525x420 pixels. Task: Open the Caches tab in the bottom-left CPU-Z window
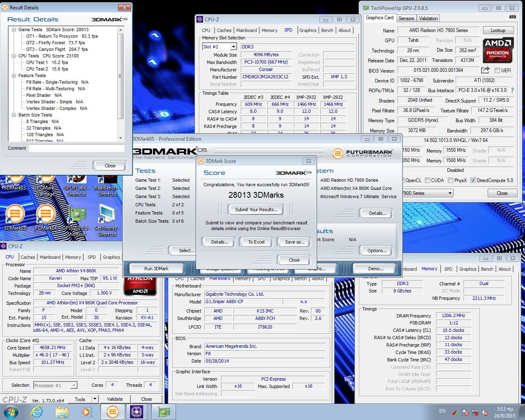tap(28, 257)
